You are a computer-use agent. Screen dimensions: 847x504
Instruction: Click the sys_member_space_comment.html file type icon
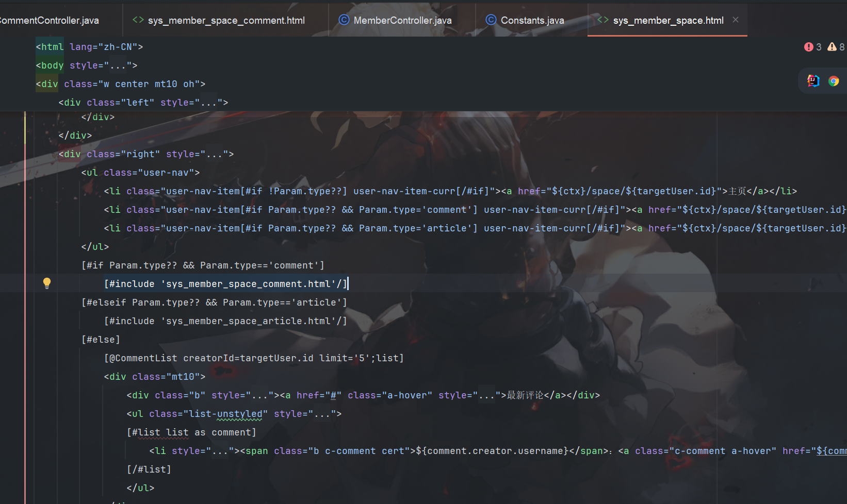[138, 20]
